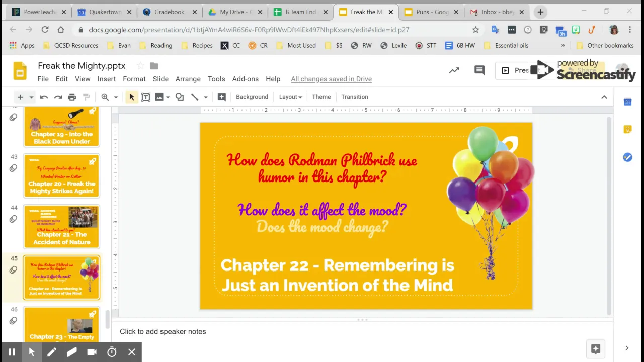Close the Screencastify drawing toolbar
Screen dimensions: 644x362
132,352
